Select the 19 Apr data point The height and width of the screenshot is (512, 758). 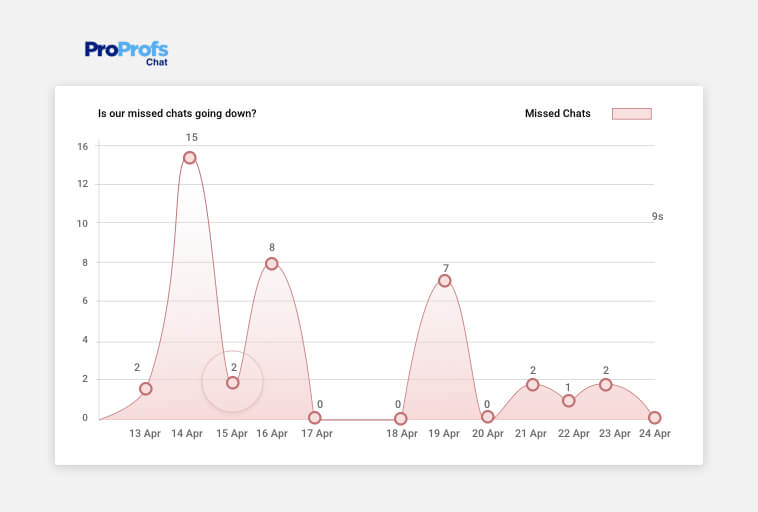tap(445, 281)
